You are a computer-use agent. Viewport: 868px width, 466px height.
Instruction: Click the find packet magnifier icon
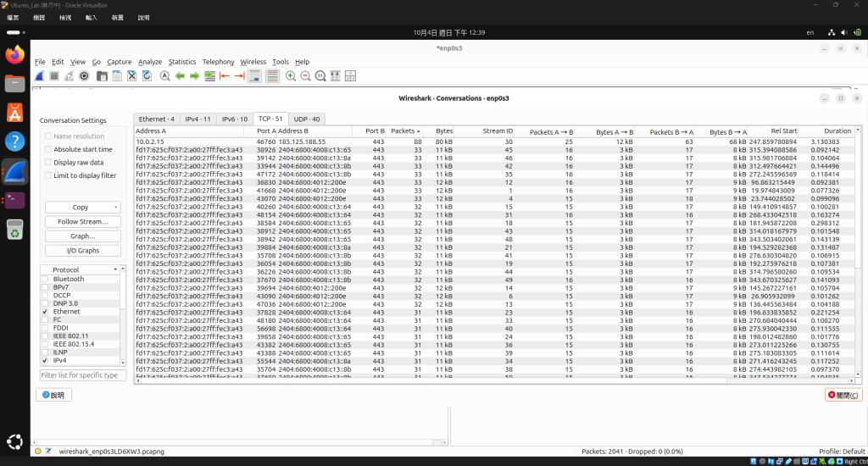coord(165,75)
